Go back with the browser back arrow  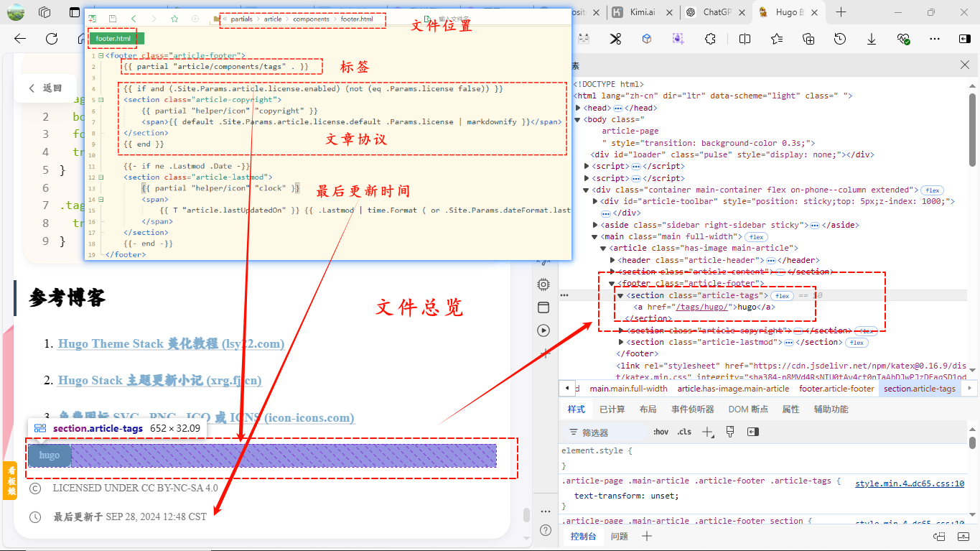click(20, 39)
